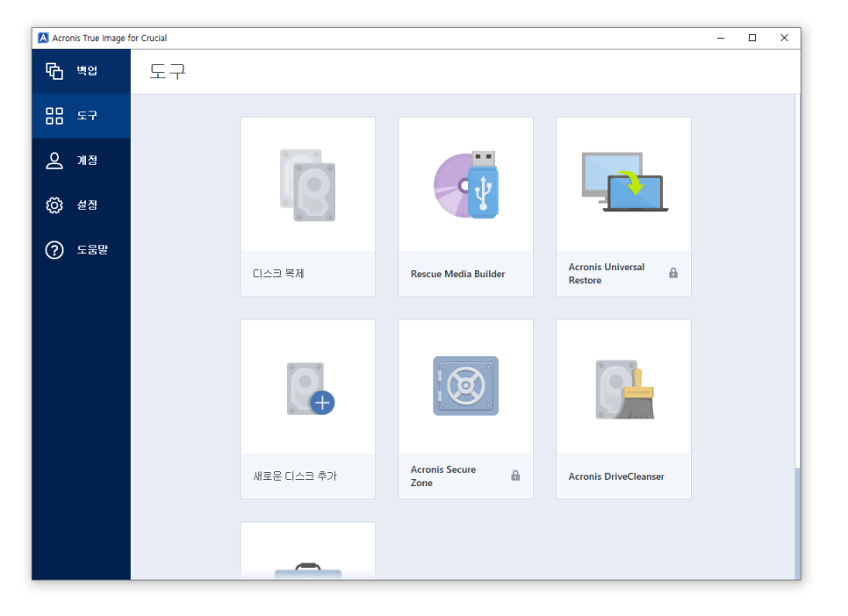
Task: Open the 설정 (Settings) sidebar section
Action: click(x=81, y=205)
